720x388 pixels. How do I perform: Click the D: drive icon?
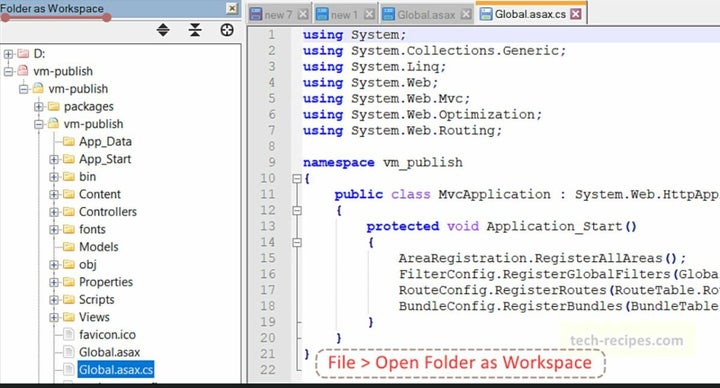(23, 54)
